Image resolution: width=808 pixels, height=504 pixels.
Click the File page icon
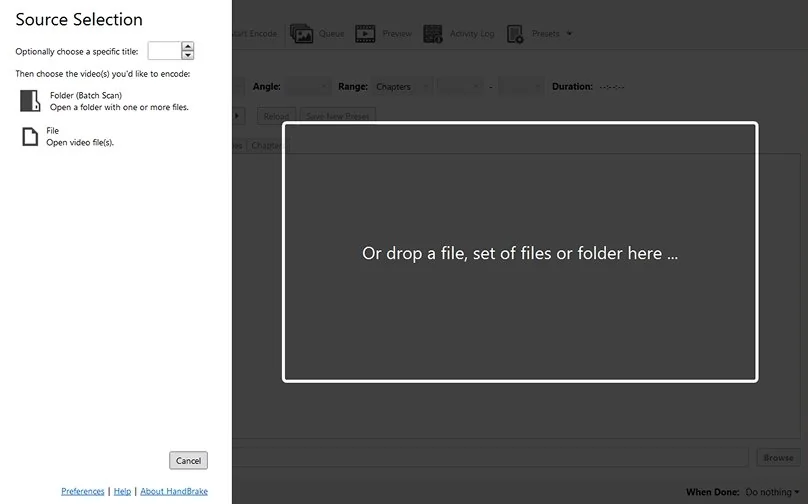(x=30, y=137)
